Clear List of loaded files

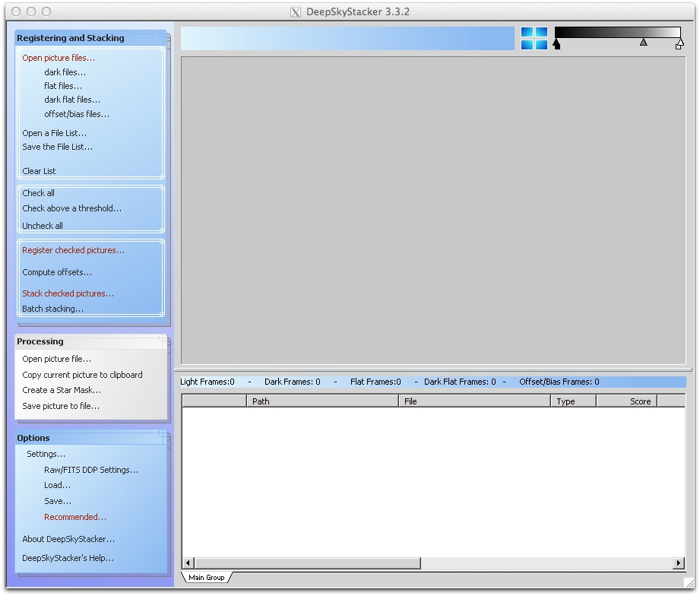[39, 171]
